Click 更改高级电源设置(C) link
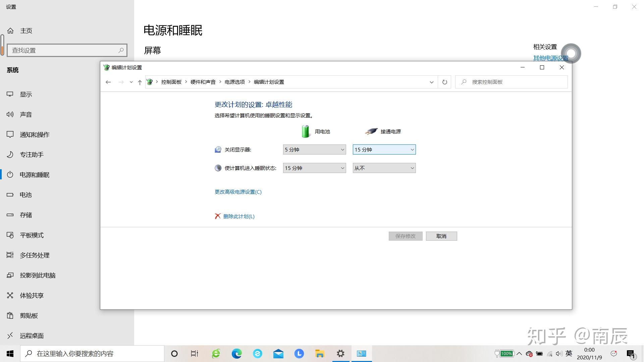The image size is (644, 362). (238, 192)
